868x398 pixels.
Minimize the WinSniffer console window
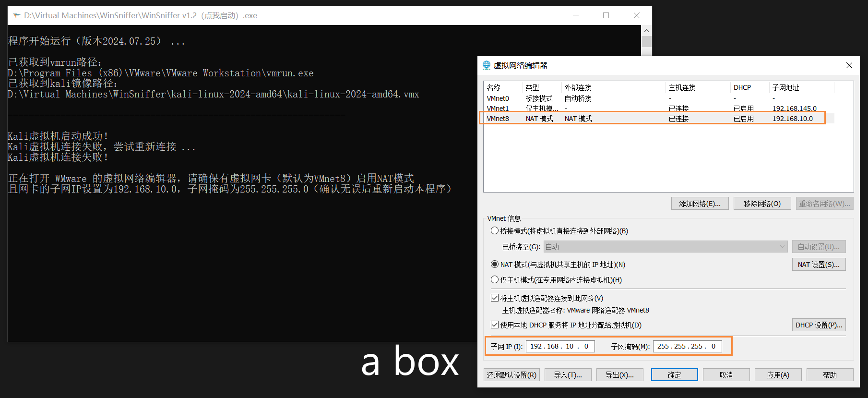(x=576, y=15)
